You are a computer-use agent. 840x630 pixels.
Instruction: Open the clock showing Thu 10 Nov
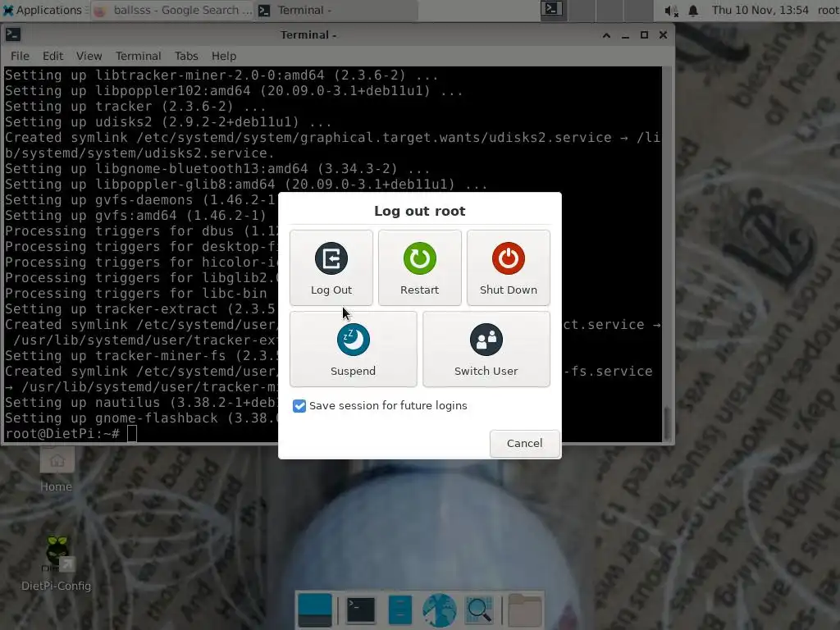point(760,10)
